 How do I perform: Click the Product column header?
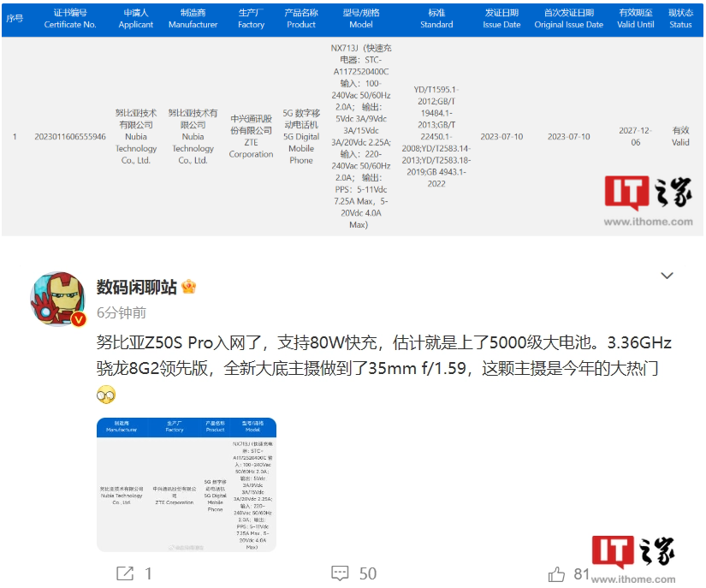point(301,19)
